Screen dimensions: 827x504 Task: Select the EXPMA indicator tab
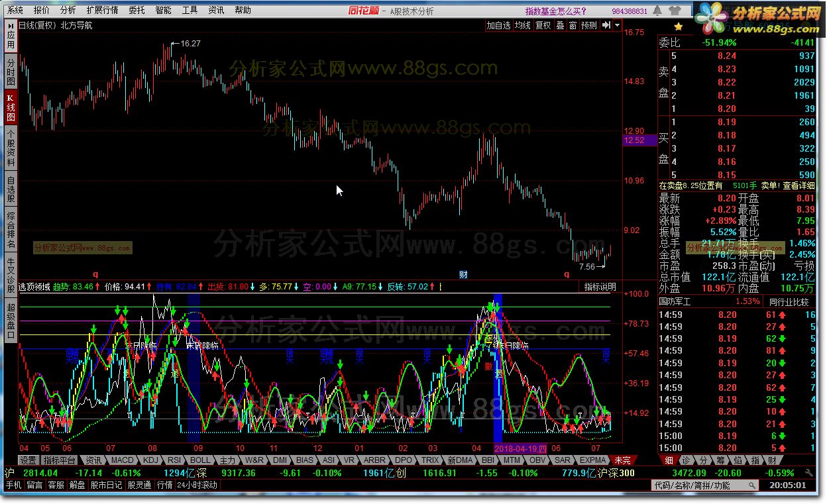tap(592, 460)
